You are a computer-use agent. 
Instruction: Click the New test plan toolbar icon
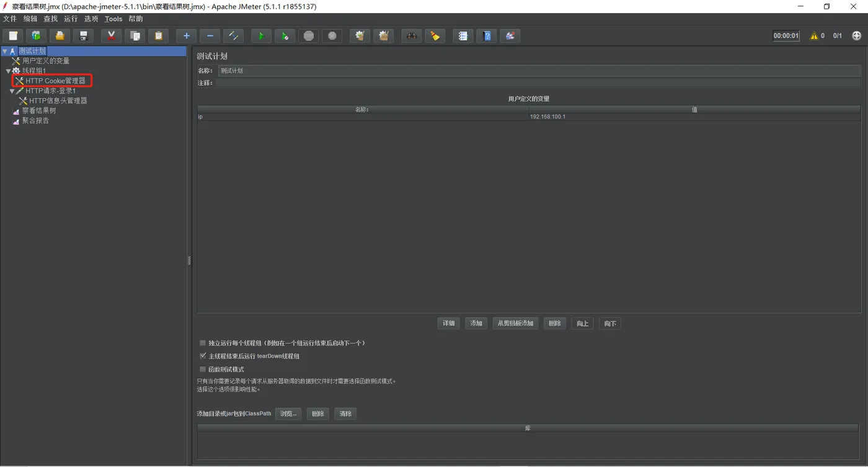coord(13,36)
